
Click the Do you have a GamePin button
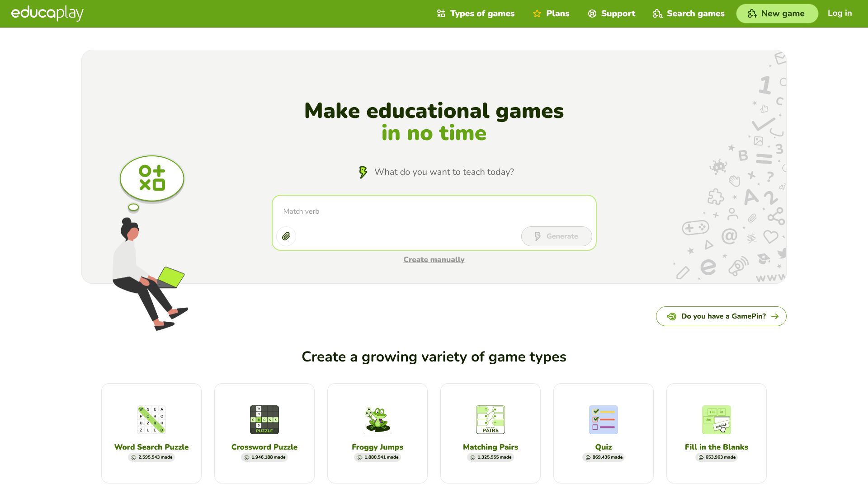[721, 316]
